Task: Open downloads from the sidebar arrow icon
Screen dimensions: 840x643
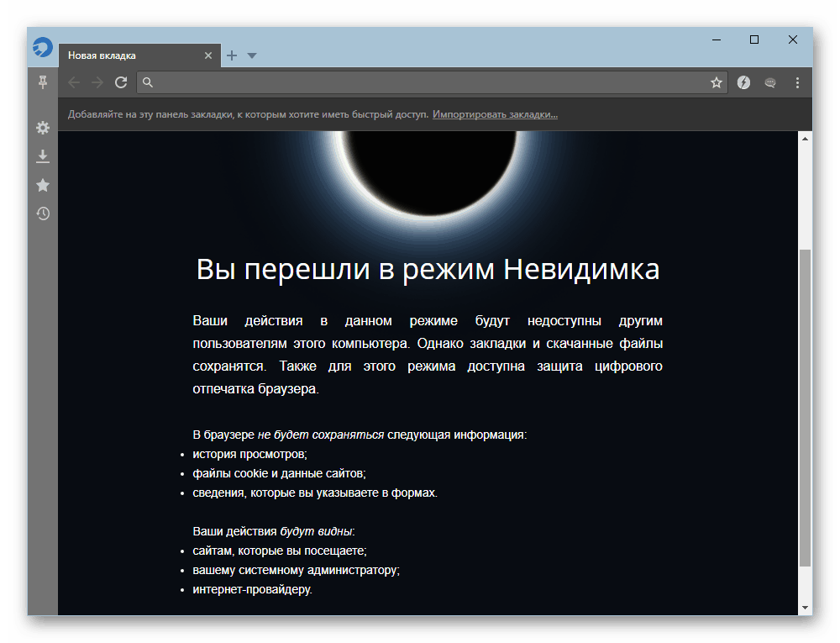Action: (43, 156)
